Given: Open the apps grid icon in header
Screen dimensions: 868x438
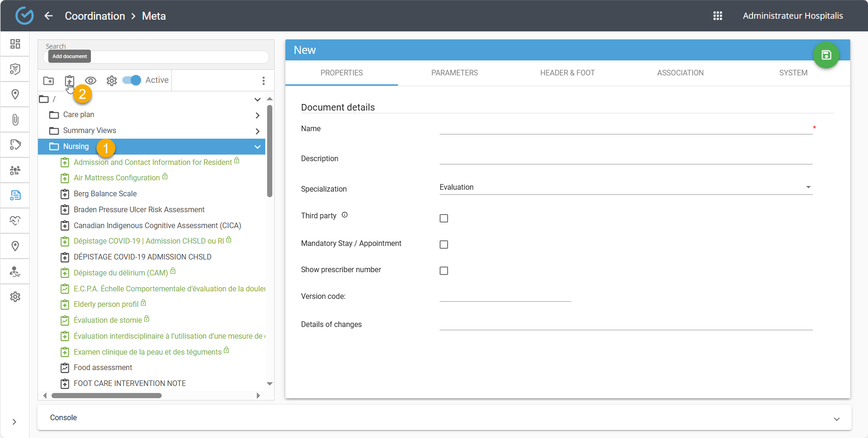Looking at the screenshot, I should (718, 16).
